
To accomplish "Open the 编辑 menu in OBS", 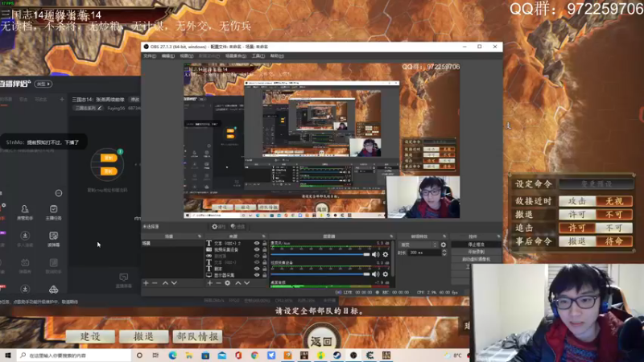I will point(168,56).
